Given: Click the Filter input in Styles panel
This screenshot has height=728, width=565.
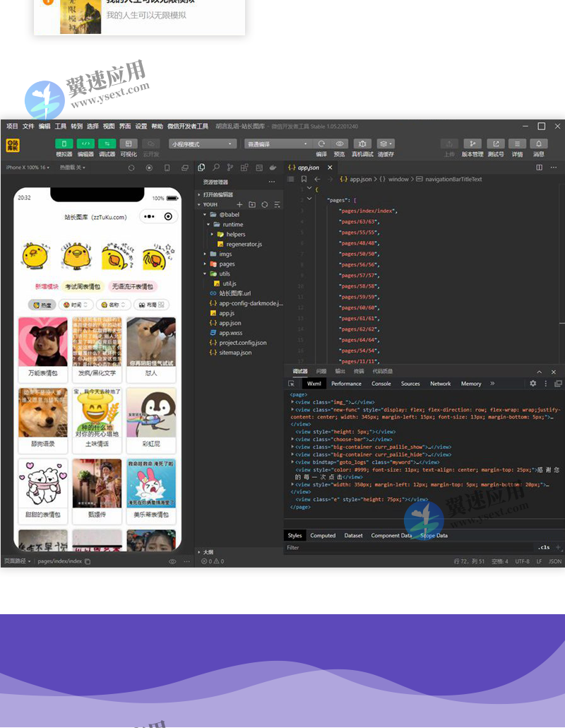Looking at the screenshot, I should click(x=410, y=548).
